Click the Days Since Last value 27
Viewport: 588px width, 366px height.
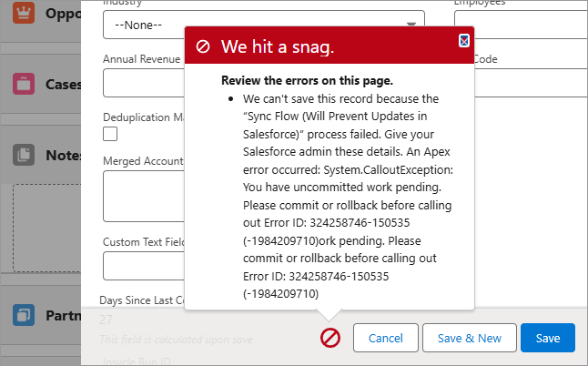click(106, 320)
